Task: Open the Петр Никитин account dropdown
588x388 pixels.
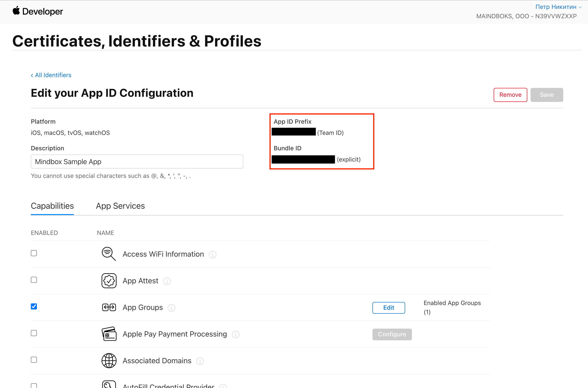Action: (x=558, y=7)
